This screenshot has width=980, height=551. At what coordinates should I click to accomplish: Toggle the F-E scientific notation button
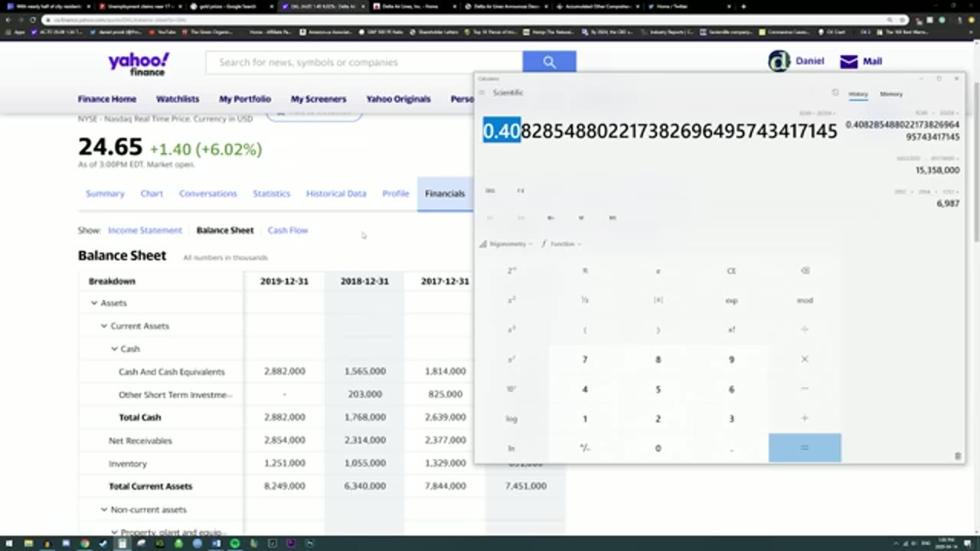521,191
